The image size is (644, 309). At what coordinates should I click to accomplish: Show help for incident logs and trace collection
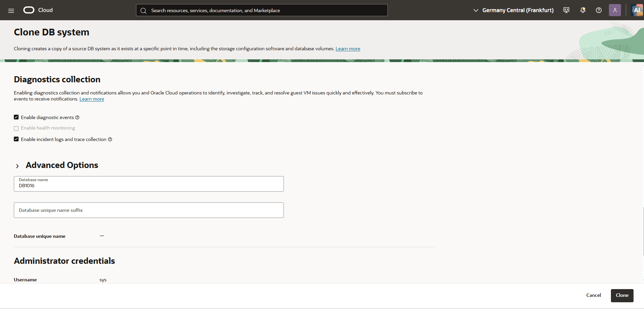coord(110,139)
